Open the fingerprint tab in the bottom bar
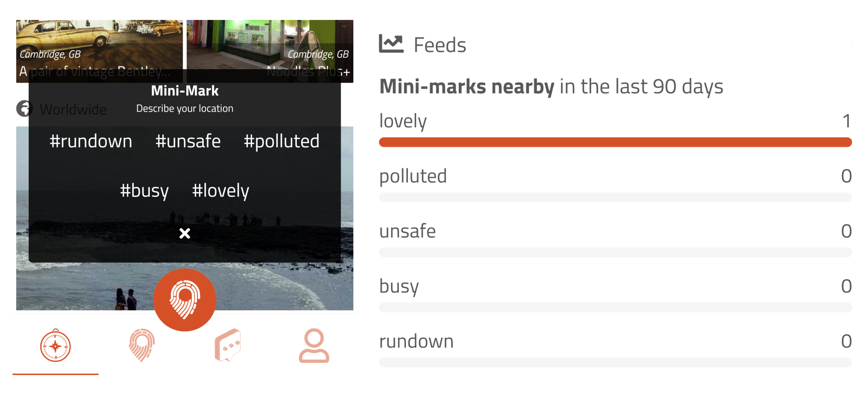Screen dimensions: 868x395 (141, 345)
